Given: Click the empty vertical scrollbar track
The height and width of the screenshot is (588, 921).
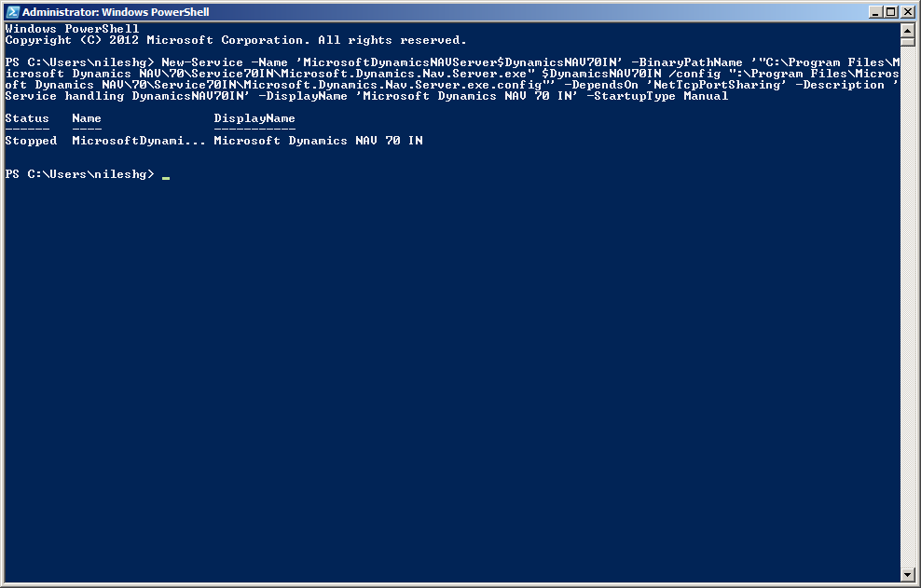Looking at the screenshot, I should click(908, 326).
